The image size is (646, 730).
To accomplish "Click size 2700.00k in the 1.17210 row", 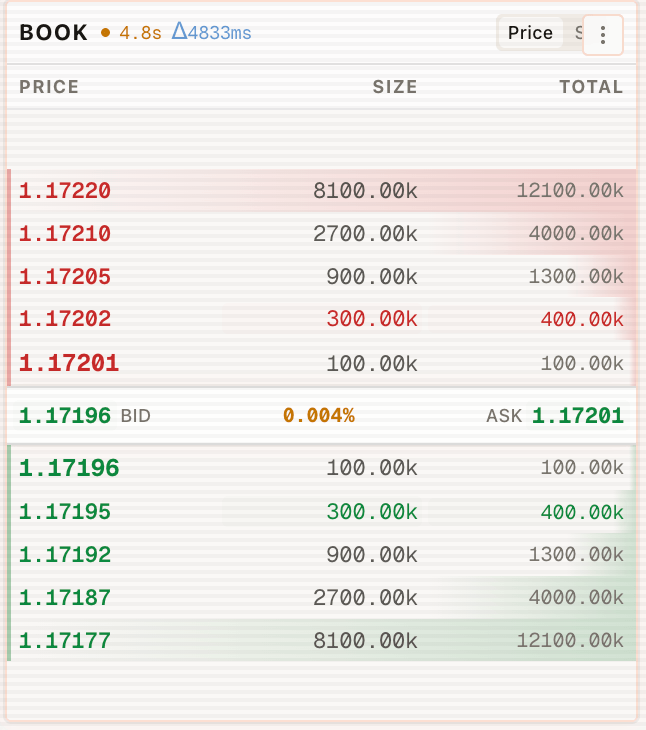I will pos(365,234).
